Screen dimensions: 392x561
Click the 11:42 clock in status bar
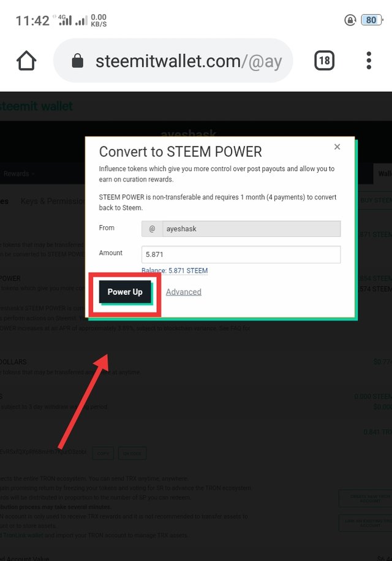click(32, 21)
